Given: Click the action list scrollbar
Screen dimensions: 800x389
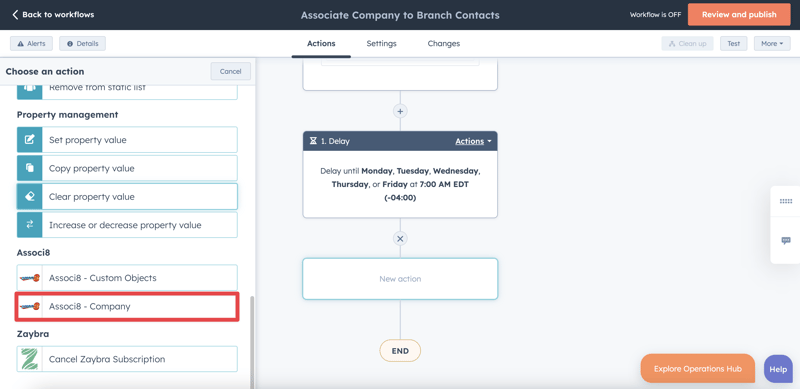Looking at the screenshot, I should [252, 340].
